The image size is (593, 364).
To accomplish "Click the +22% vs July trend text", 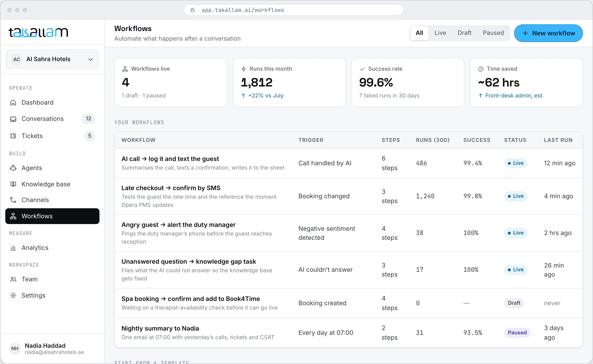I will 266,96.
